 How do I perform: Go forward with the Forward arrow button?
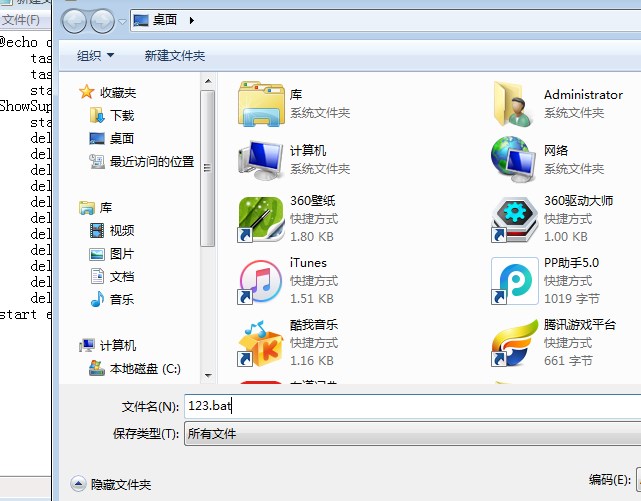pyautogui.click(x=102, y=21)
